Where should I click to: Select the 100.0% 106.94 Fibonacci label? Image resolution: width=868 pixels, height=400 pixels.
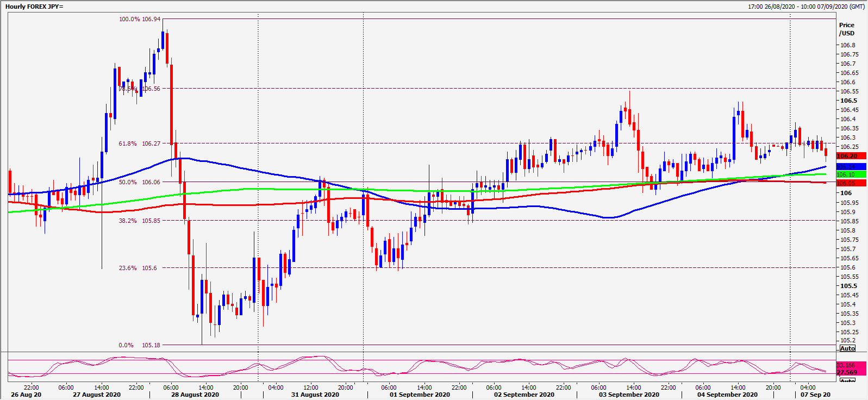tap(140, 19)
